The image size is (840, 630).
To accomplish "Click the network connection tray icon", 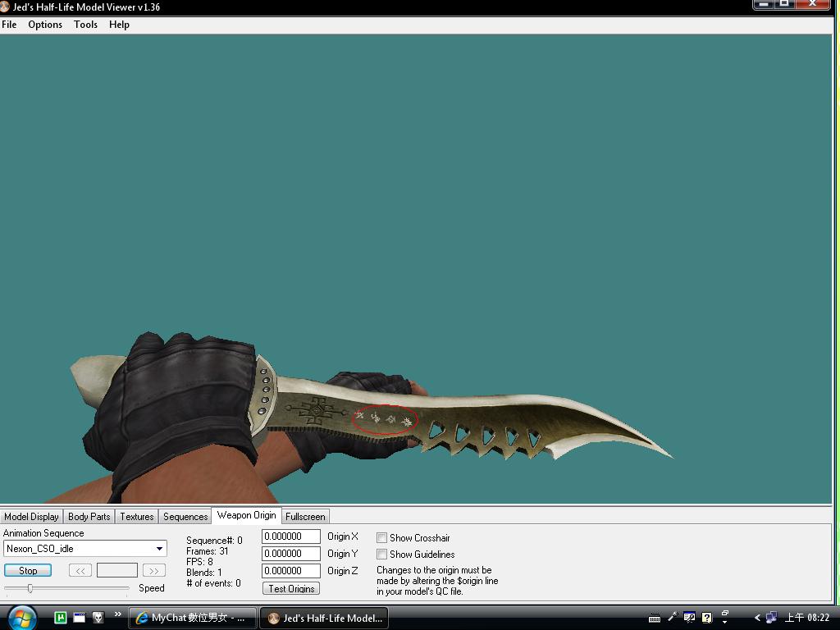I will click(x=771, y=618).
